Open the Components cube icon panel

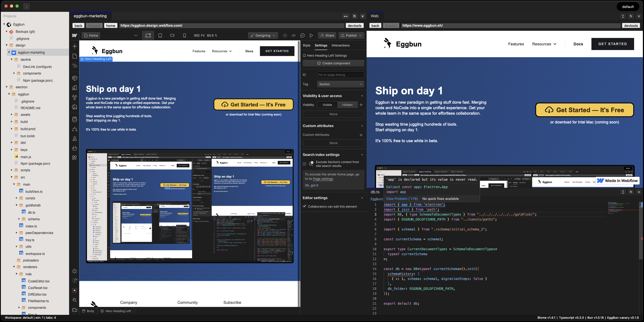[75, 78]
